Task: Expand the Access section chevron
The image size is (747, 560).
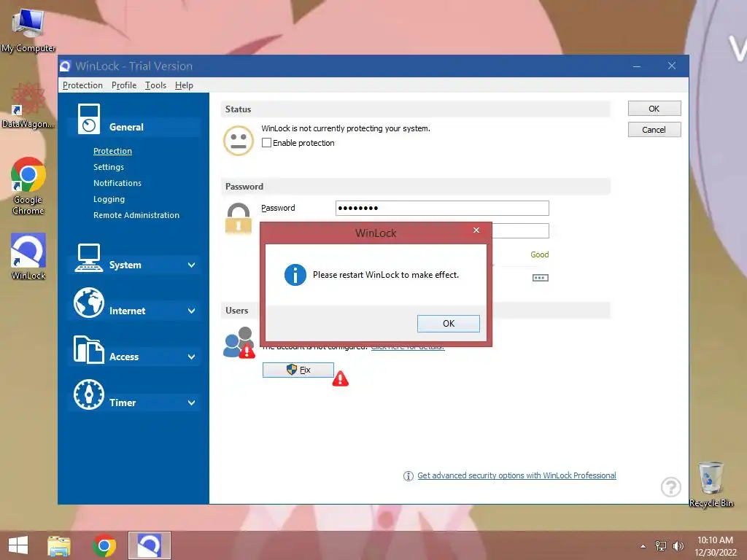Action: pyautogui.click(x=191, y=357)
